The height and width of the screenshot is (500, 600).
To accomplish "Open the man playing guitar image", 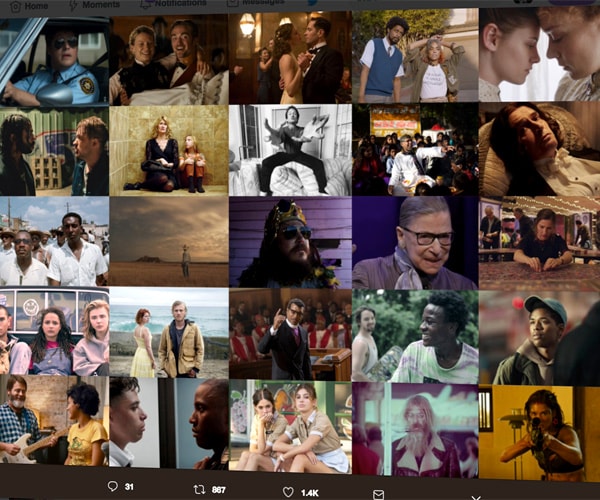I will click(x=54, y=420).
